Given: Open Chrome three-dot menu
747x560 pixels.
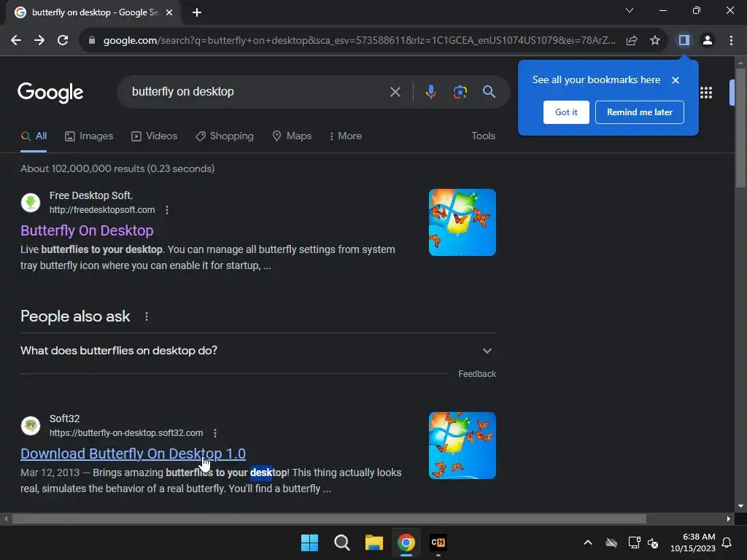Looking at the screenshot, I should point(731,41).
